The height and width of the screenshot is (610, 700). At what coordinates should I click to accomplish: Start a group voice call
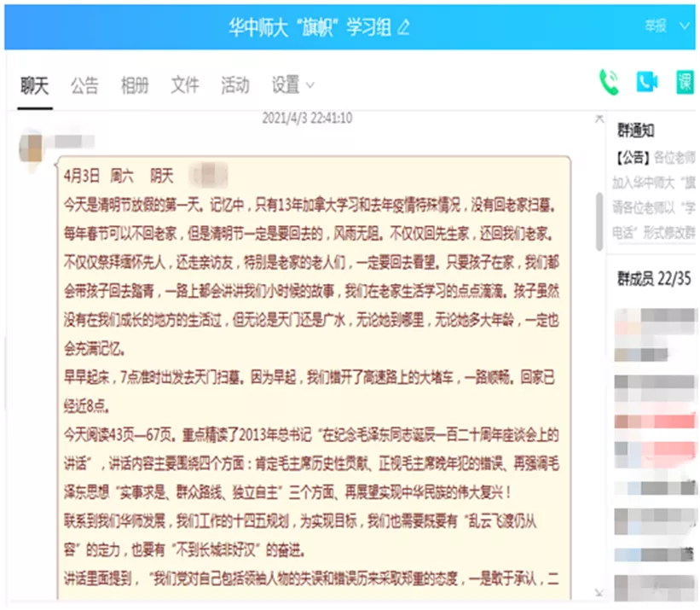(x=609, y=82)
